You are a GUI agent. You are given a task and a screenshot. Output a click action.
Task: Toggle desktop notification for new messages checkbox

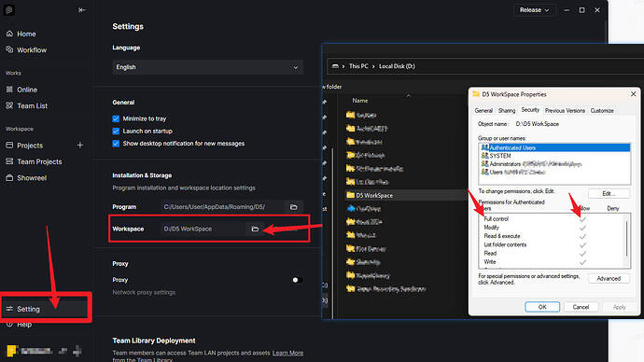(116, 144)
